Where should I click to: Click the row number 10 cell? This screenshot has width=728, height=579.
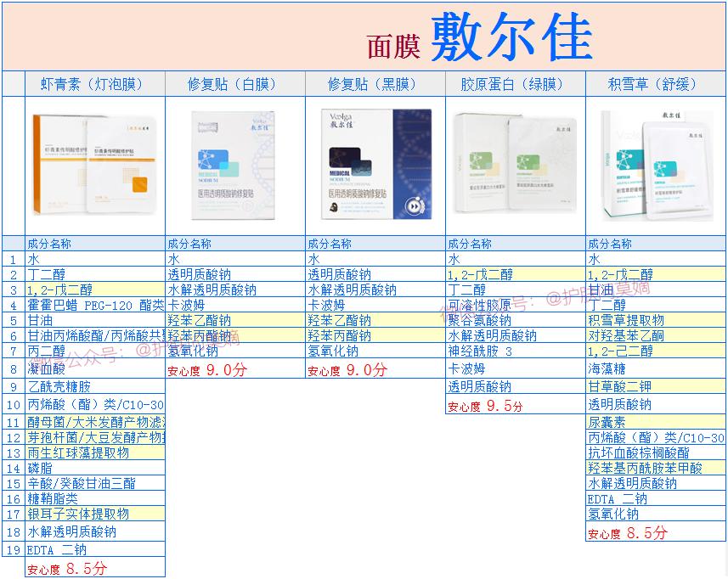click(14, 405)
